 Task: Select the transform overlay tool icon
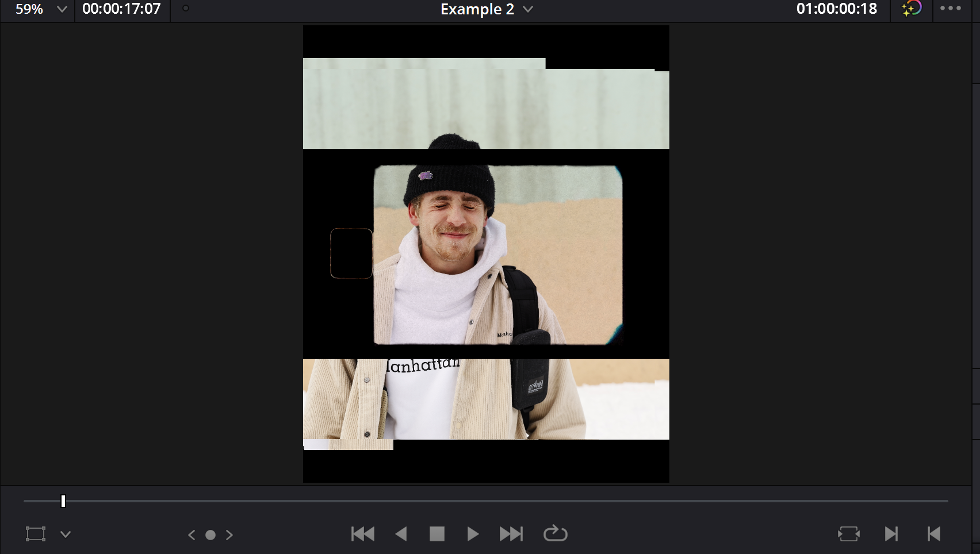click(x=36, y=534)
